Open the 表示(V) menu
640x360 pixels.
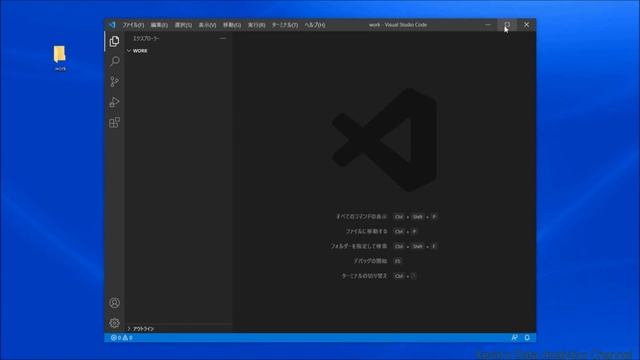pos(207,25)
